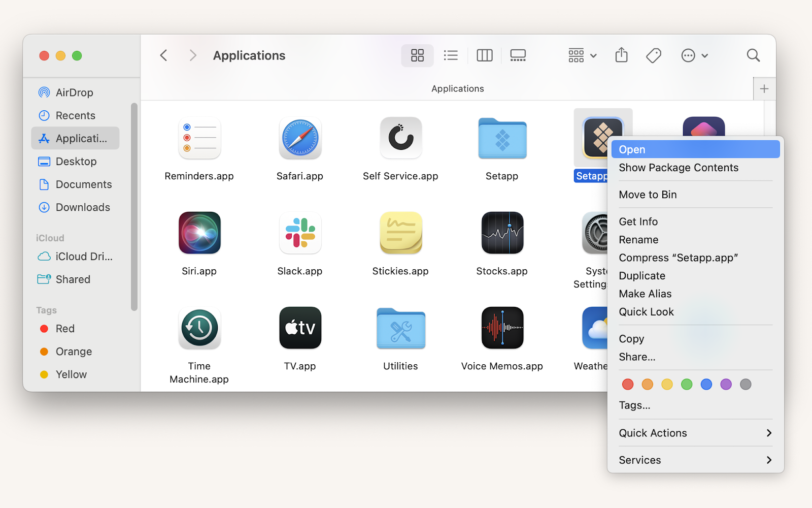Choose Open in context menu
Screen dimensions: 812x508
[695, 149]
